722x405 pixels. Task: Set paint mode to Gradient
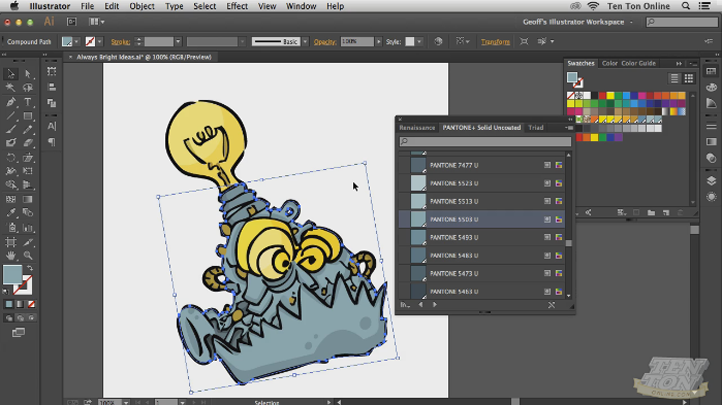[x=20, y=304]
